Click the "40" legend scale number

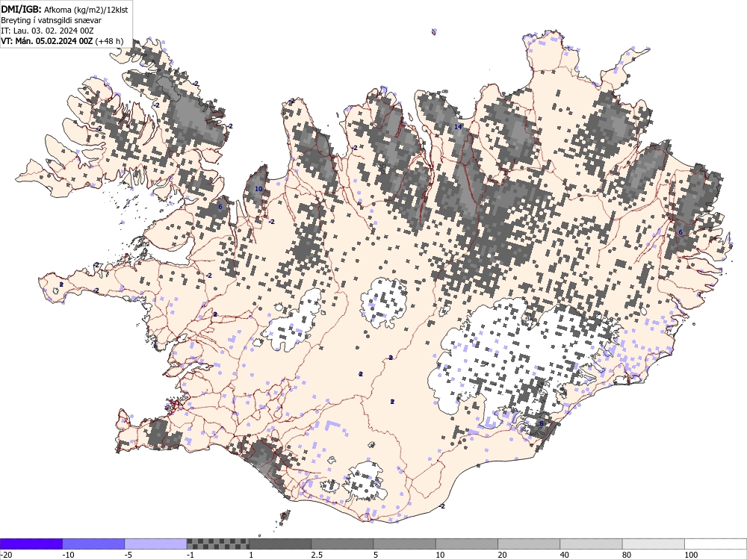(565, 555)
